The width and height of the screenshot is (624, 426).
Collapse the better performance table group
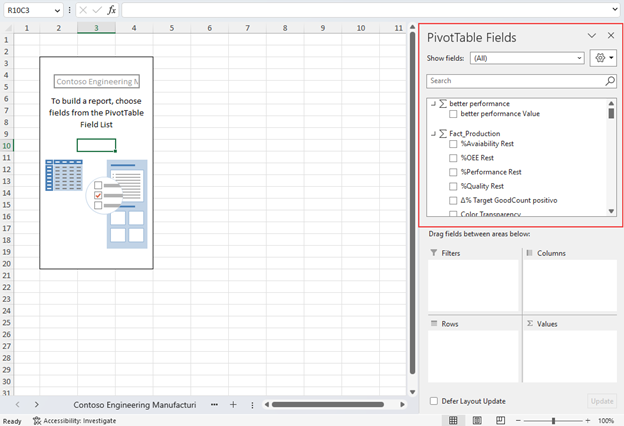(x=433, y=104)
